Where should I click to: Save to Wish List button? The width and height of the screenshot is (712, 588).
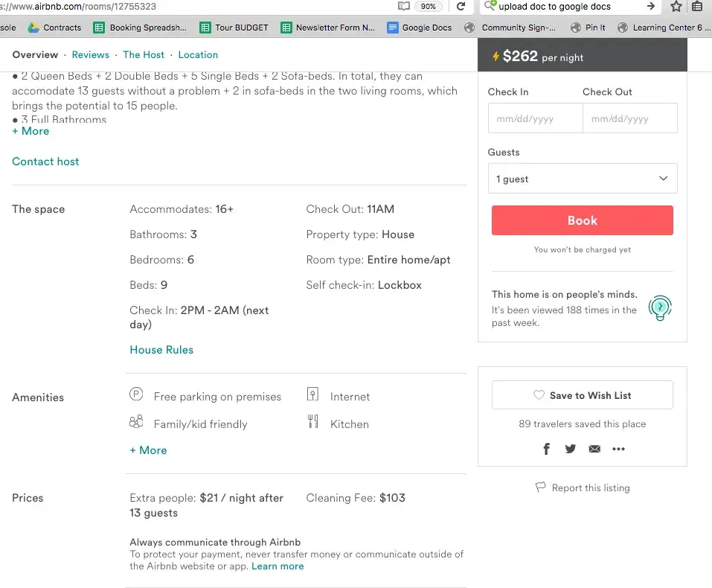pos(582,395)
